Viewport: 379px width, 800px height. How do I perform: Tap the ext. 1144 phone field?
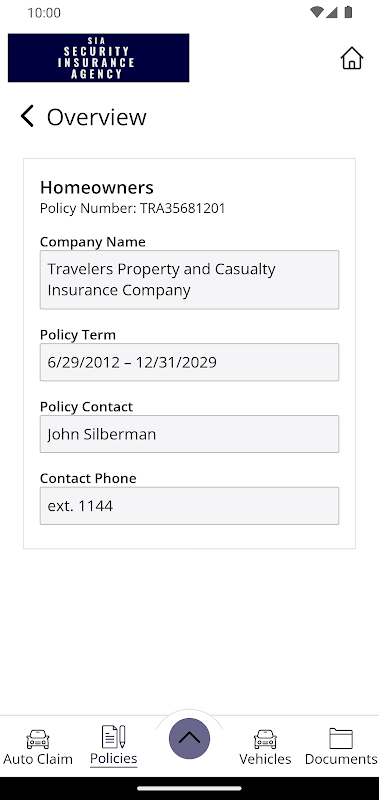point(189,506)
